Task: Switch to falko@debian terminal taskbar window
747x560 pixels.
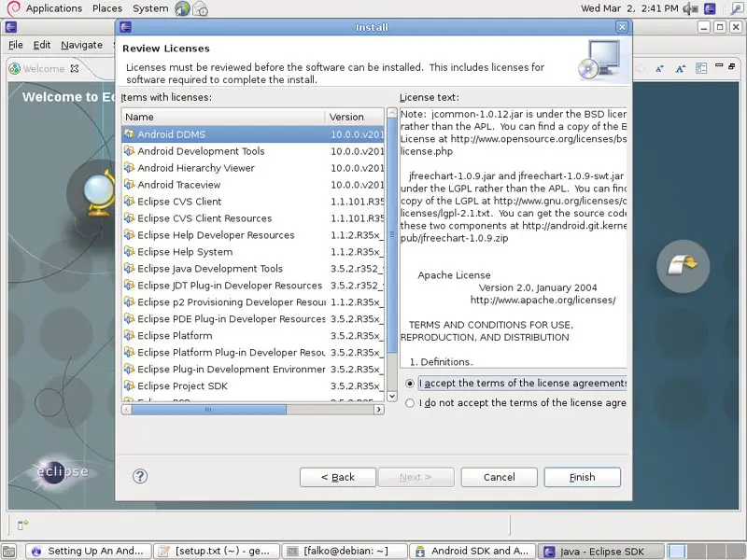Action: point(345,552)
